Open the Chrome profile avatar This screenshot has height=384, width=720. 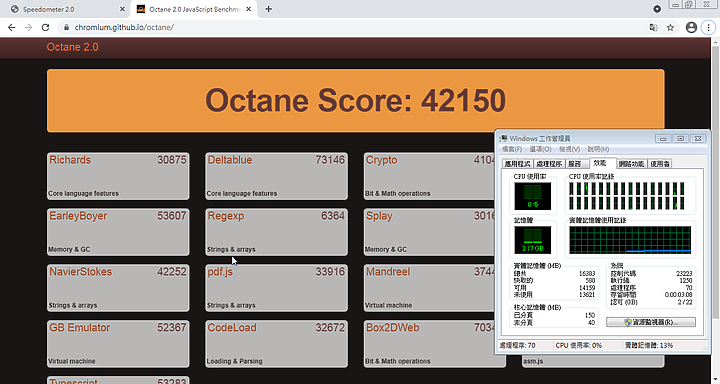tap(691, 28)
